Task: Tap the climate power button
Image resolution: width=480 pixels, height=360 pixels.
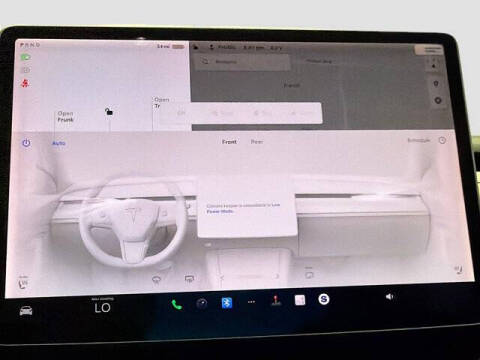Action: (26, 143)
